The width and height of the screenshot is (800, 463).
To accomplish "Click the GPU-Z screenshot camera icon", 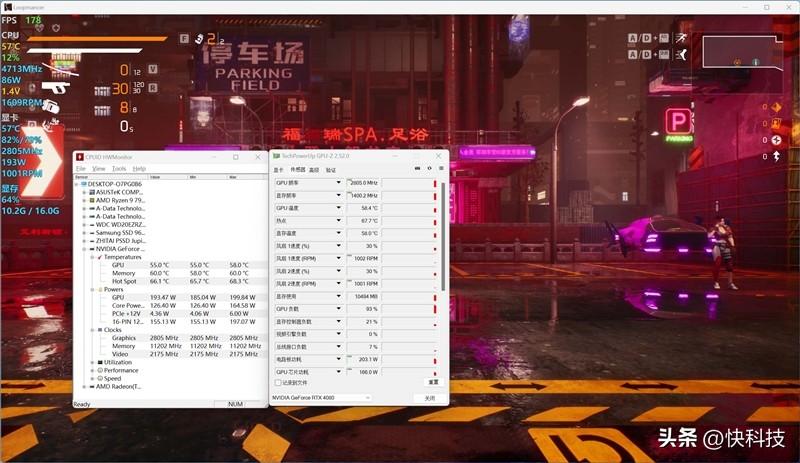I will tap(415, 169).
